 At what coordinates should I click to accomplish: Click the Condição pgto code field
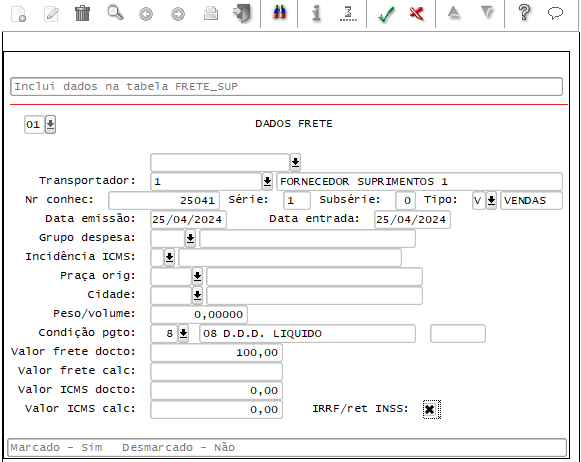click(164, 334)
